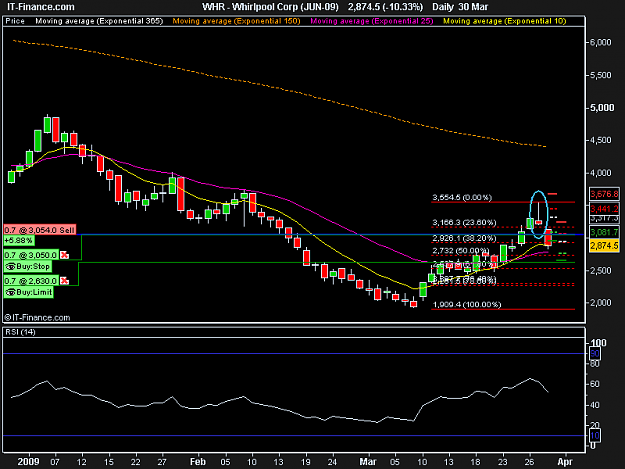Click the 2009 label on date axis
Screen dimensions: 625x469
pos(28,462)
